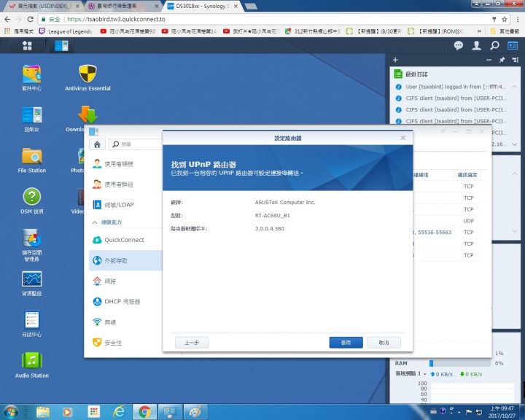Click the taskbar clock
This screenshot has width=525, height=420.
pyautogui.click(x=502, y=412)
